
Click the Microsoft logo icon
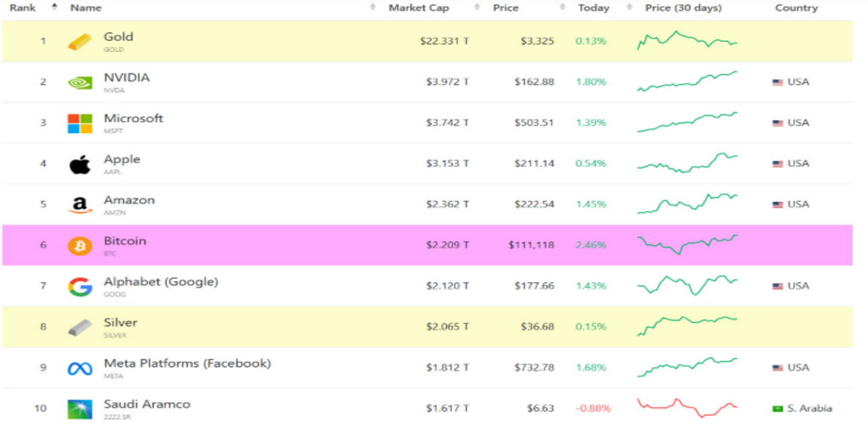pos(80,123)
